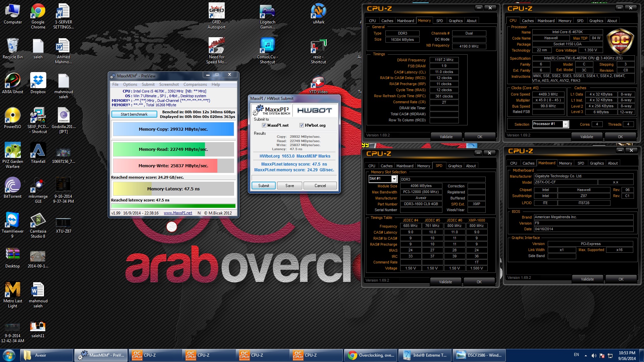This screenshot has height=362, width=644.
Task: Uncheck the MaxxPI.net submit checkbox
Action: click(264, 125)
